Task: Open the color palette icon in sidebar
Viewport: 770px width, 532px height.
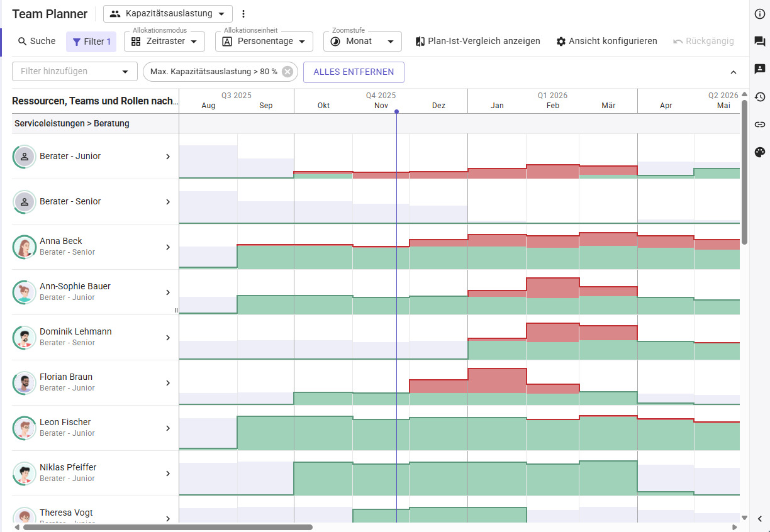Action: point(759,152)
